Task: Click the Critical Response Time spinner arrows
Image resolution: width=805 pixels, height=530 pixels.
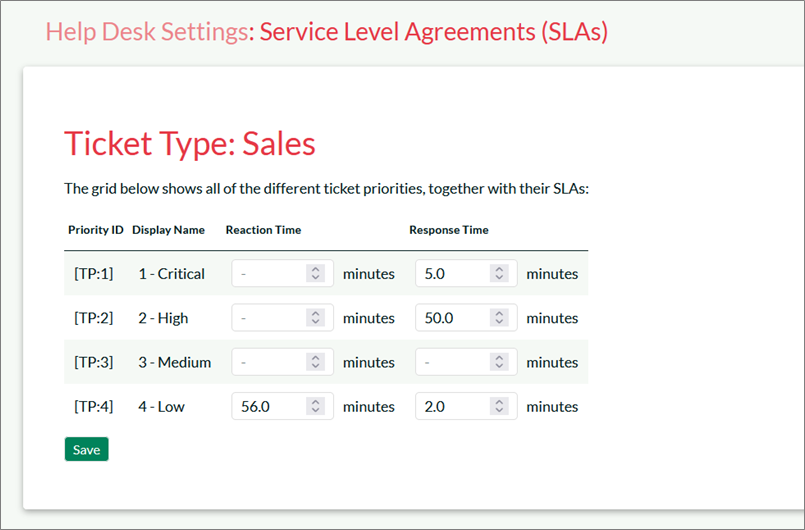Action: click(499, 274)
